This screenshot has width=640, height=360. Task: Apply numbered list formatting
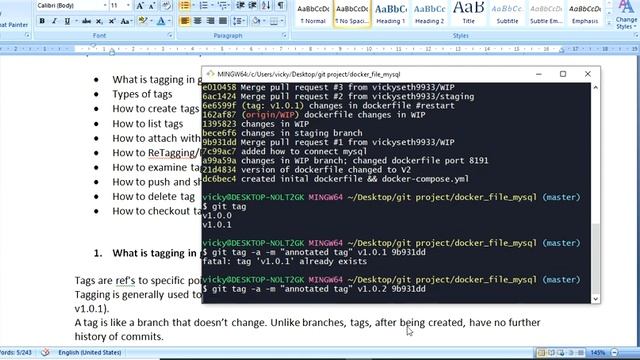click(203, 6)
